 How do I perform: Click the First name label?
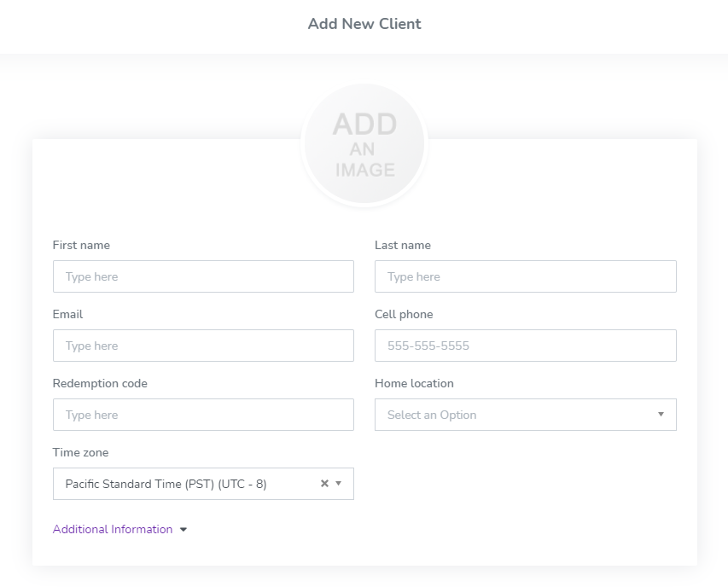pyautogui.click(x=81, y=245)
